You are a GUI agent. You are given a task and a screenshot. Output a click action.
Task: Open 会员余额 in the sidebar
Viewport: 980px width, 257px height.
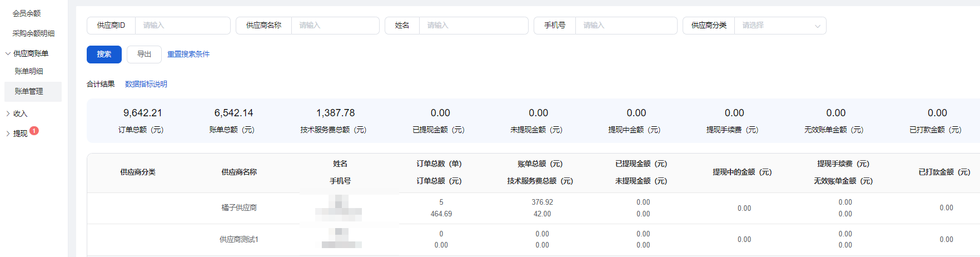pos(27,13)
